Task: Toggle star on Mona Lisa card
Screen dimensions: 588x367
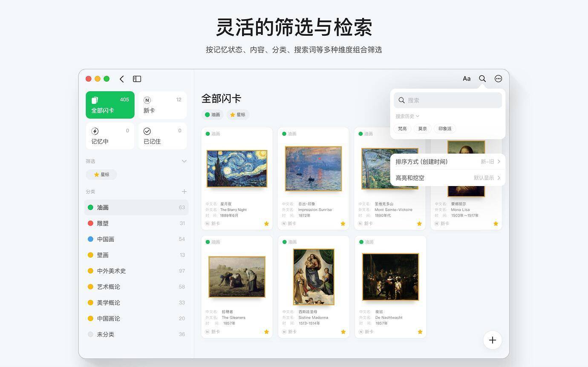Action: (496, 224)
